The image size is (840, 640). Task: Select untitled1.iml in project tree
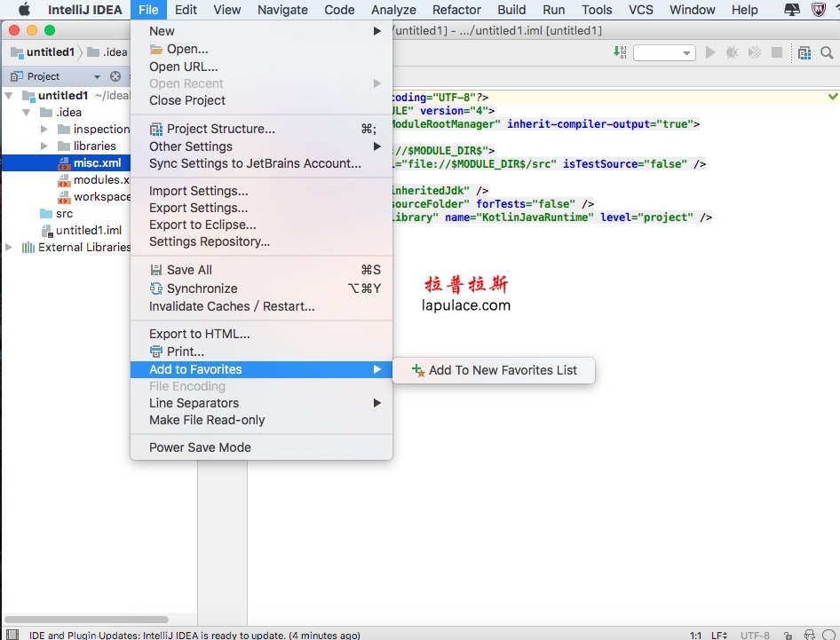point(89,230)
